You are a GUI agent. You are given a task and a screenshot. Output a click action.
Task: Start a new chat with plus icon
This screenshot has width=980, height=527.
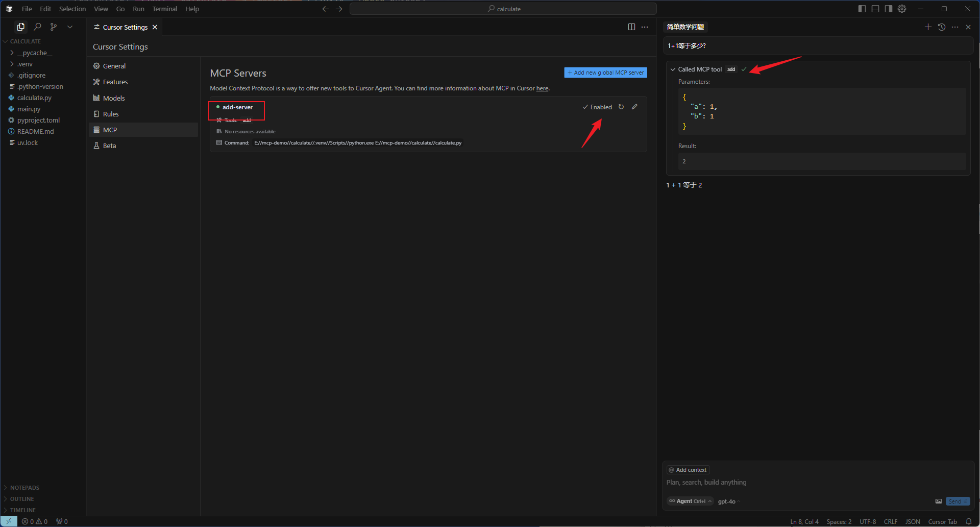[x=928, y=27]
